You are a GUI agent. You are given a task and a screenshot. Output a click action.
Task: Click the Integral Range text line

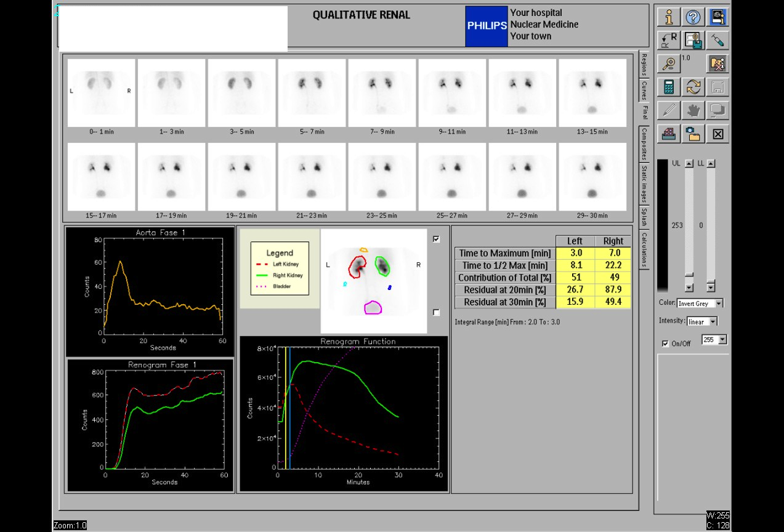[507, 322]
